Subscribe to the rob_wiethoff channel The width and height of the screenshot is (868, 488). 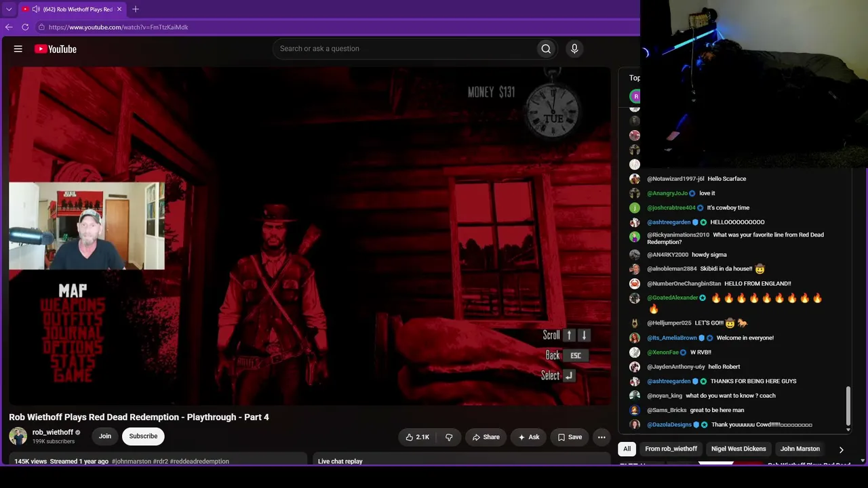click(x=143, y=436)
